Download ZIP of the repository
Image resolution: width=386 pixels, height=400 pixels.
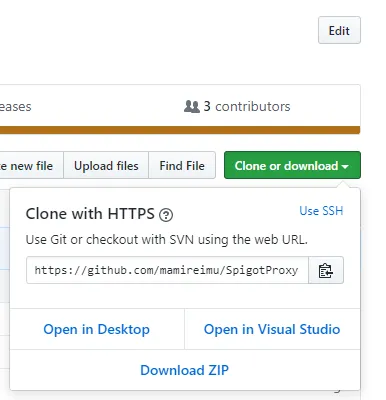tap(184, 370)
